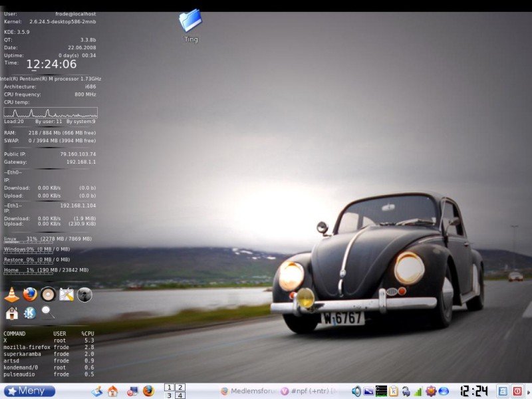Open the Meny start menu
Viewport: 532px width, 399px height.
click(29, 391)
